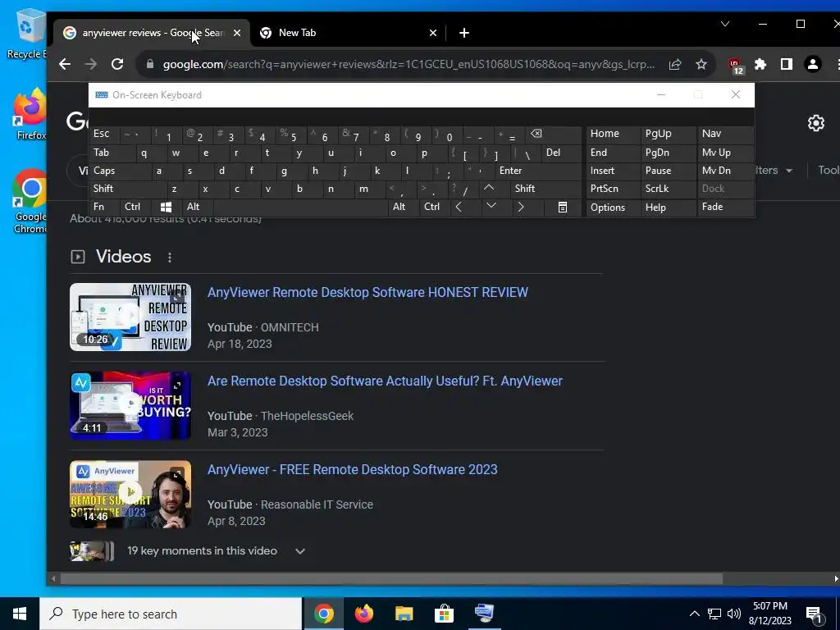Screen dimensions: 840x630
Task: Click the 14:46 Reasonable IT Service thumbnail
Action: (130, 495)
